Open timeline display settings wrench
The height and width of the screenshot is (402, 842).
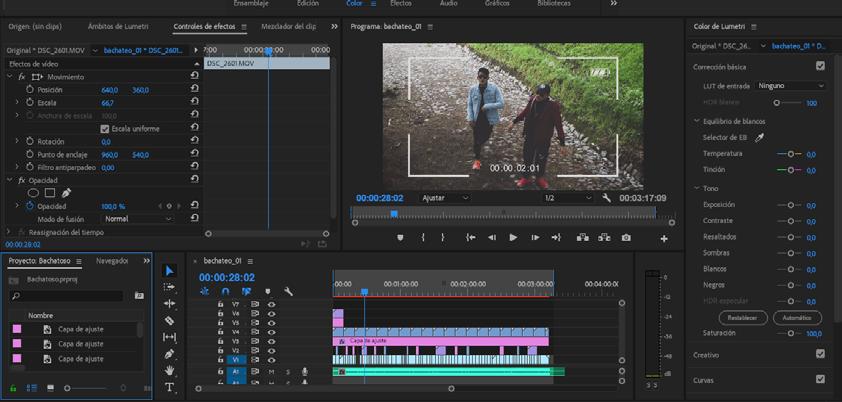pos(288,292)
